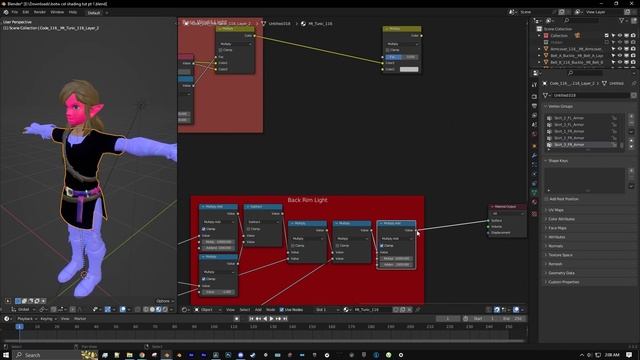Open the Window menu
The height and width of the screenshot is (360, 640).
(x=57, y=12)
